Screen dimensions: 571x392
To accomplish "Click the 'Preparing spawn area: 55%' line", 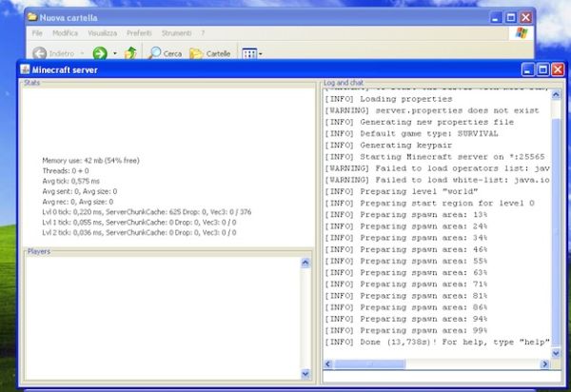I will coord(406,261).
